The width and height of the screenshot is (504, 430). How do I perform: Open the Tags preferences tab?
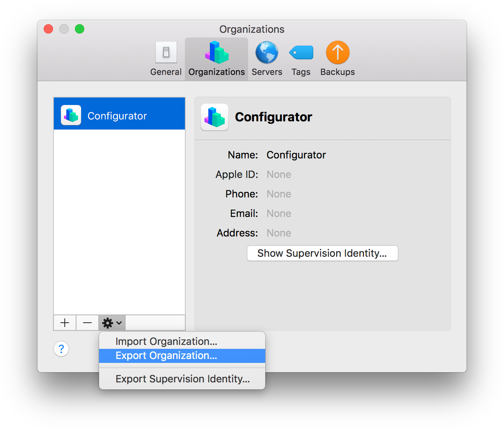click(x=301, y=59)
